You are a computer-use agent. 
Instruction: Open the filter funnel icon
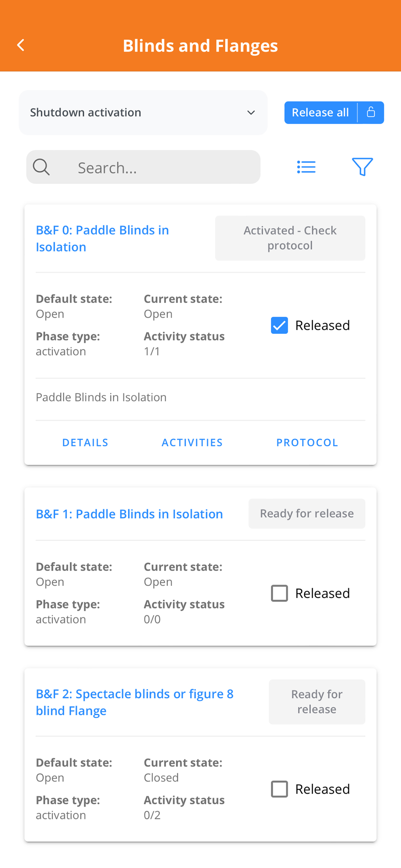(362, 167)
